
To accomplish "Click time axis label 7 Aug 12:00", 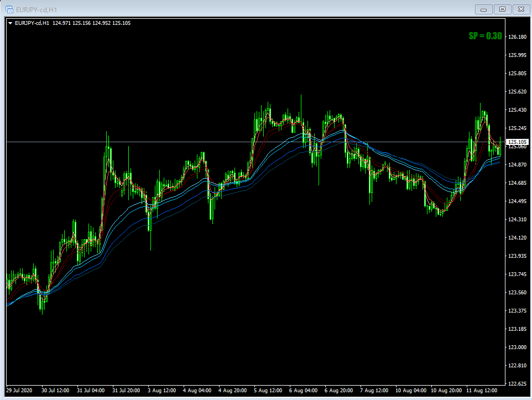I will [x=374, y=391].
